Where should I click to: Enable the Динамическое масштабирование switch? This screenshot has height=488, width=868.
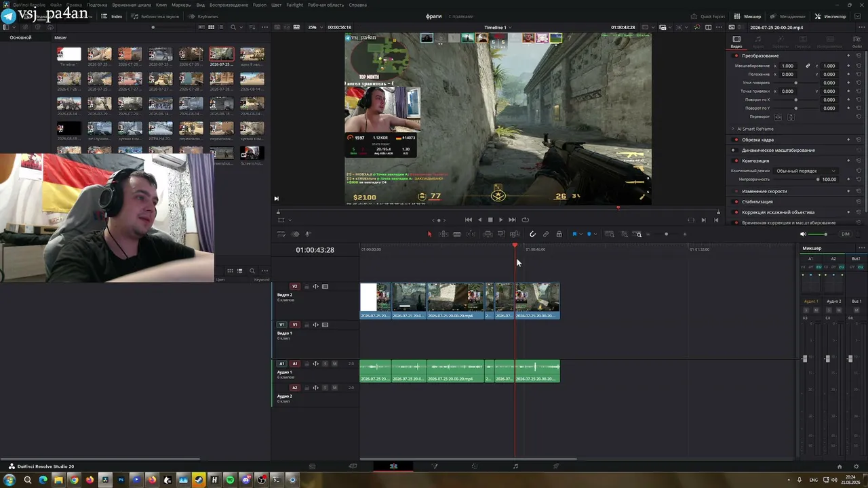click(x=736, y=150)
